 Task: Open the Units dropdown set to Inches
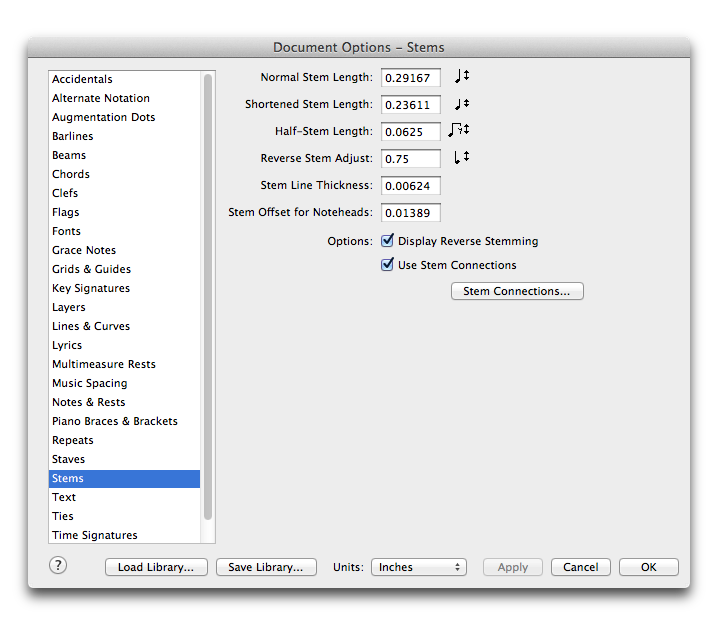419,567
